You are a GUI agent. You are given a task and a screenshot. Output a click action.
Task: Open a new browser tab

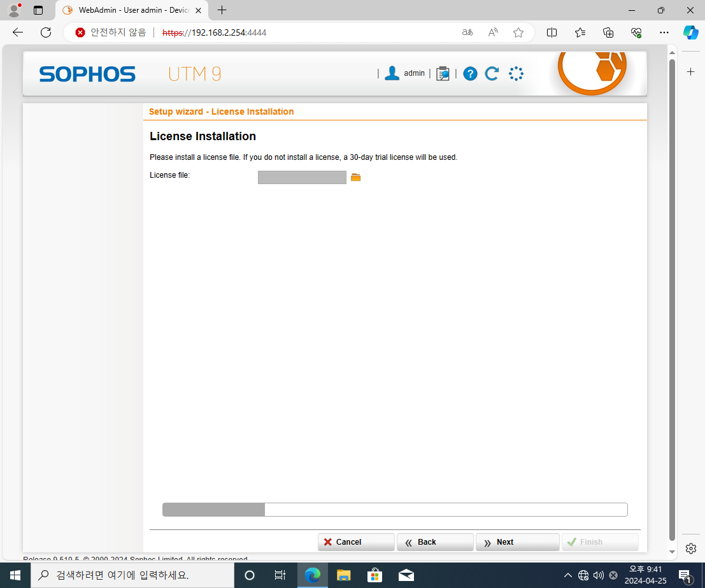pos(222,10)
